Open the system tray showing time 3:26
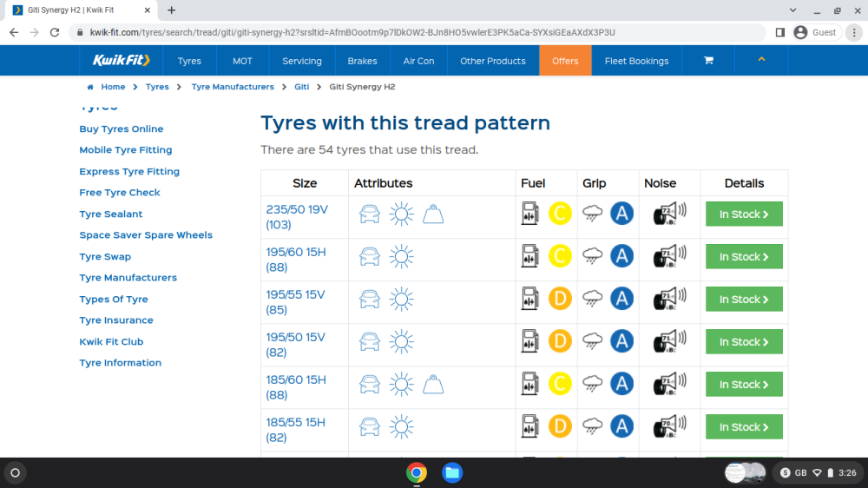 pos(818,472)
